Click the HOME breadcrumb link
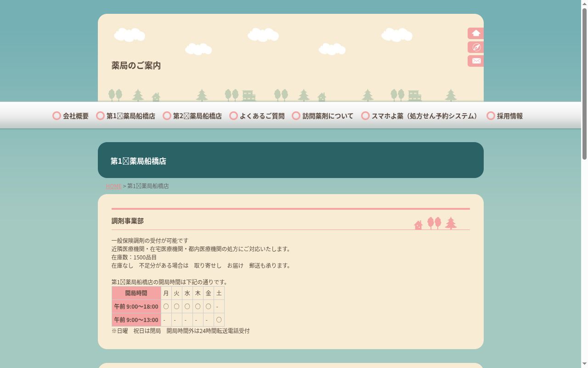Image resolution: width=588 pixels, height=368 pixels. pos(113,186)
